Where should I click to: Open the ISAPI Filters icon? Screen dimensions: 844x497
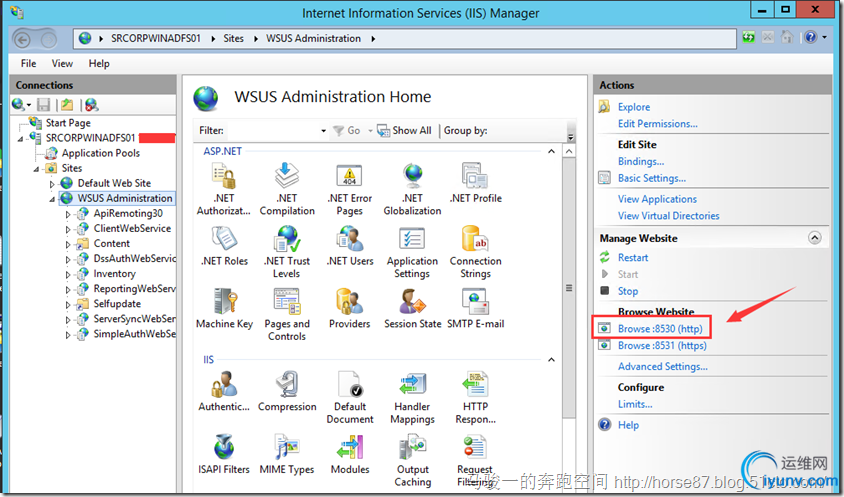pyautogui.click(x=223, y=447)
